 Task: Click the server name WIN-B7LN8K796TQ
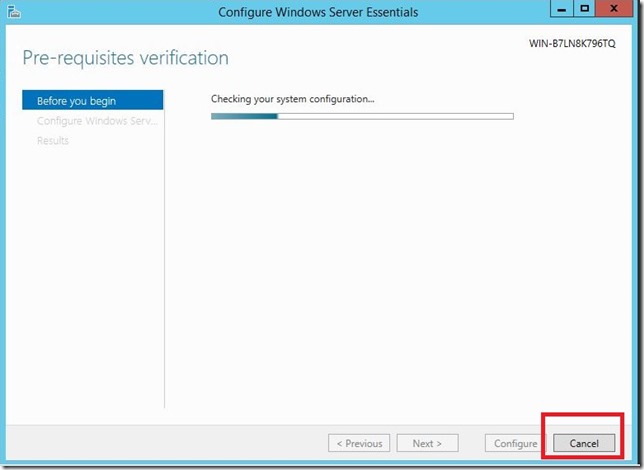(572, 45)
